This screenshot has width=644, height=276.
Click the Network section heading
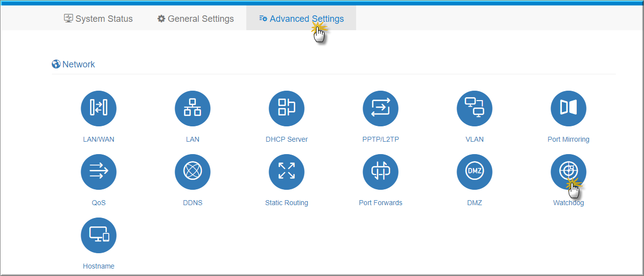74,64
